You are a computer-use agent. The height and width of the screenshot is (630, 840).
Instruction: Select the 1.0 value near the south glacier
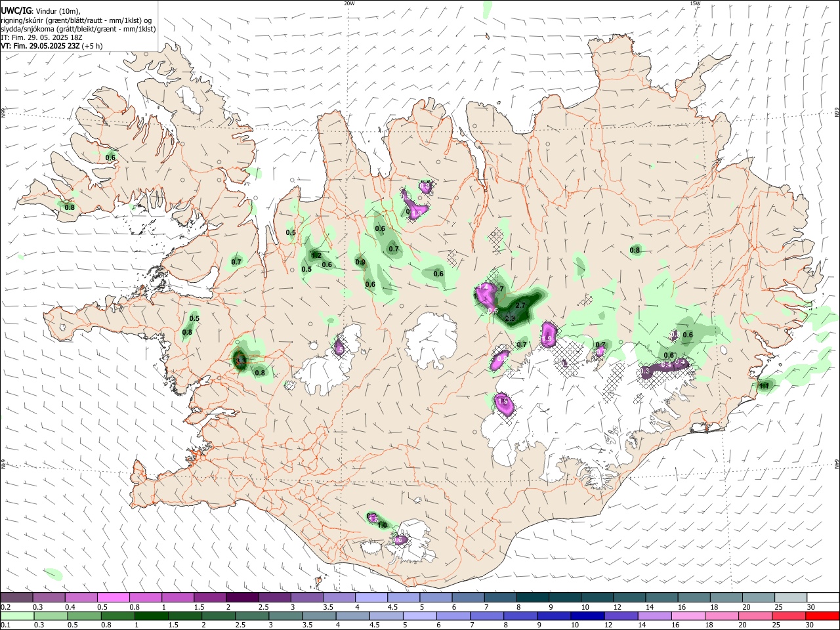coord(382,525)
